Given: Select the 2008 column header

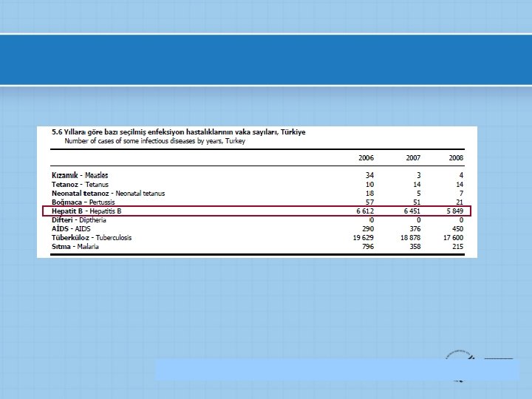Looking at the screenshot, I should pos(456,158).
